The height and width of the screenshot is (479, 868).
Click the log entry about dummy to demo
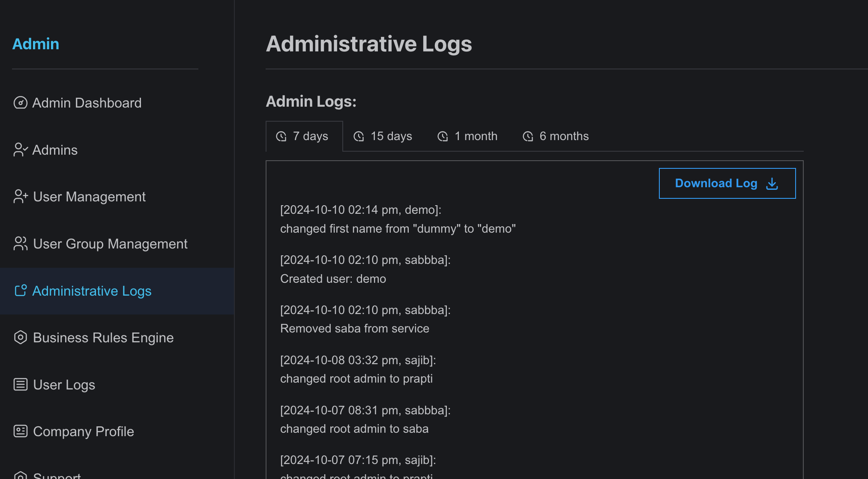[398, 219]
